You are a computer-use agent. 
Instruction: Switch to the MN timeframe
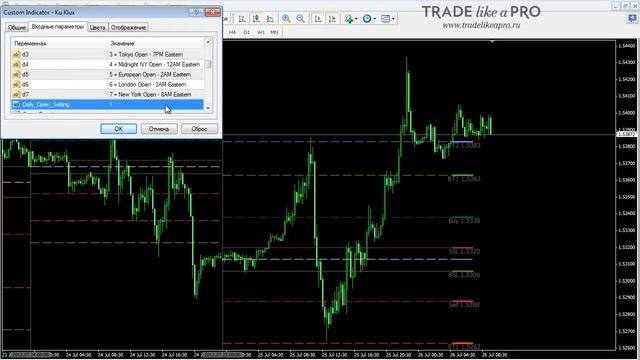point(274,32)
